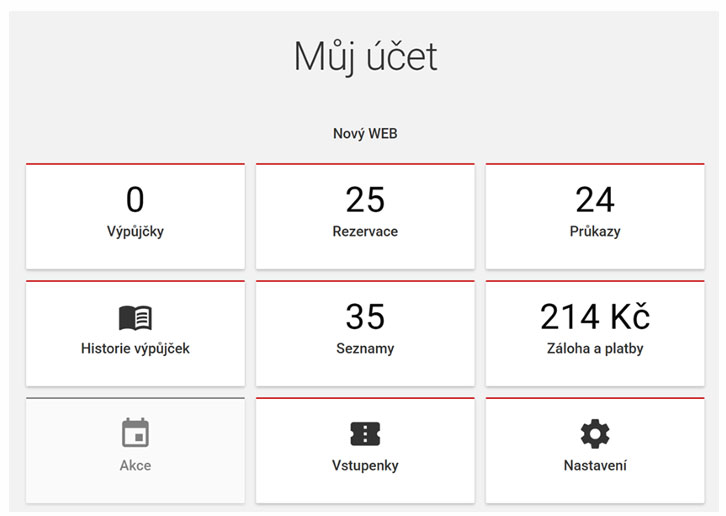This screenshot has width=726, height=516.
Task: Click the Nastavení text label
Action: point(595,465)
